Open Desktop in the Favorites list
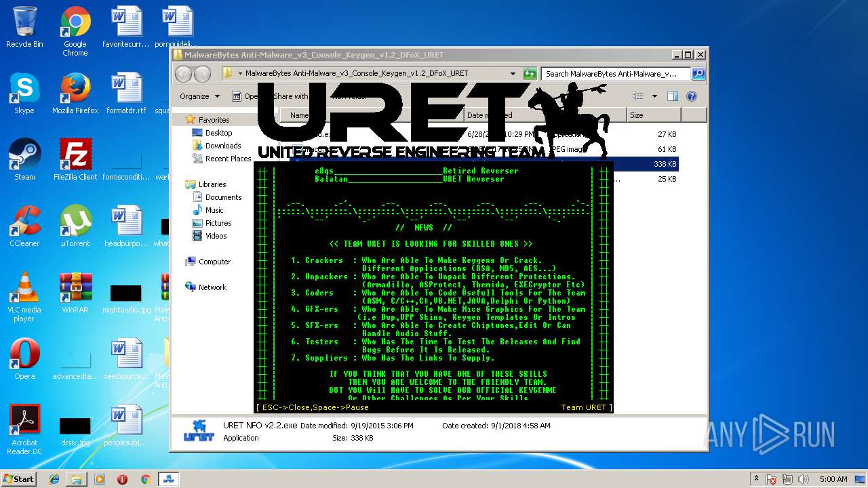Image resolution: width=868 pixels, height=488 pixels. [218, 133]
